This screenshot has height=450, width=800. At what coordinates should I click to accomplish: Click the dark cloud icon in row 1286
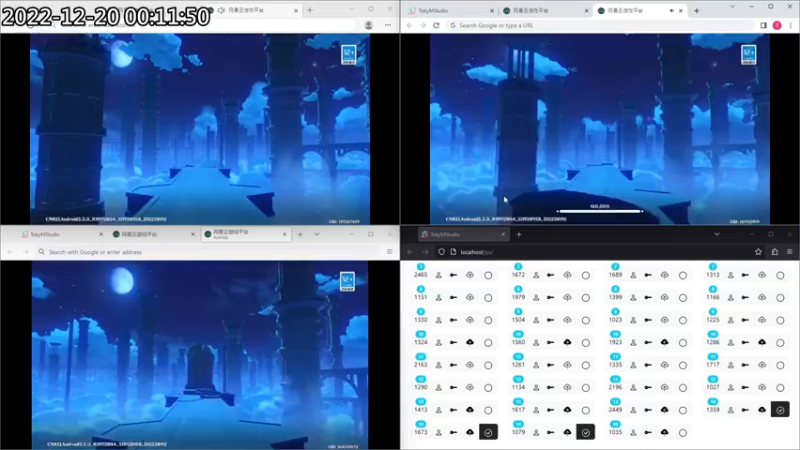click(x=762, y=342)
